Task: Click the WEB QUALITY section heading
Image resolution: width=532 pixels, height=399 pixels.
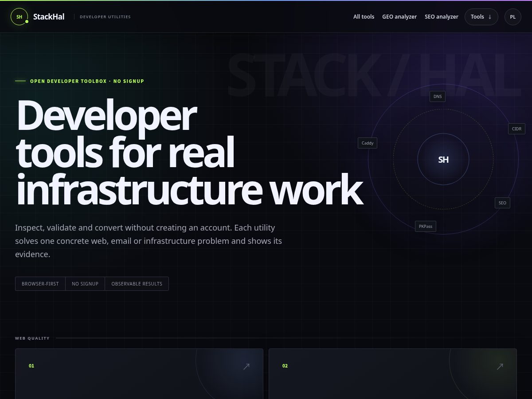Action: pyautogui.click(x=32, y=338)
